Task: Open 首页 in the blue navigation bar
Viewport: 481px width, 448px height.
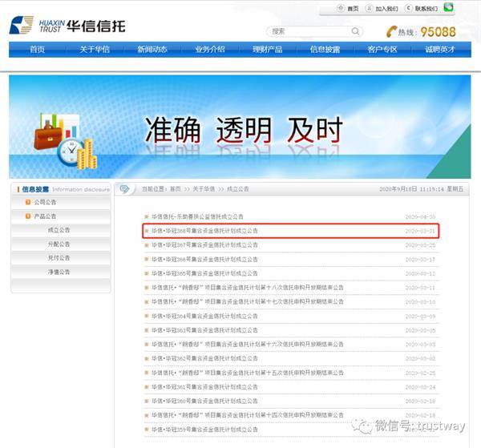Action: [37, 50]
